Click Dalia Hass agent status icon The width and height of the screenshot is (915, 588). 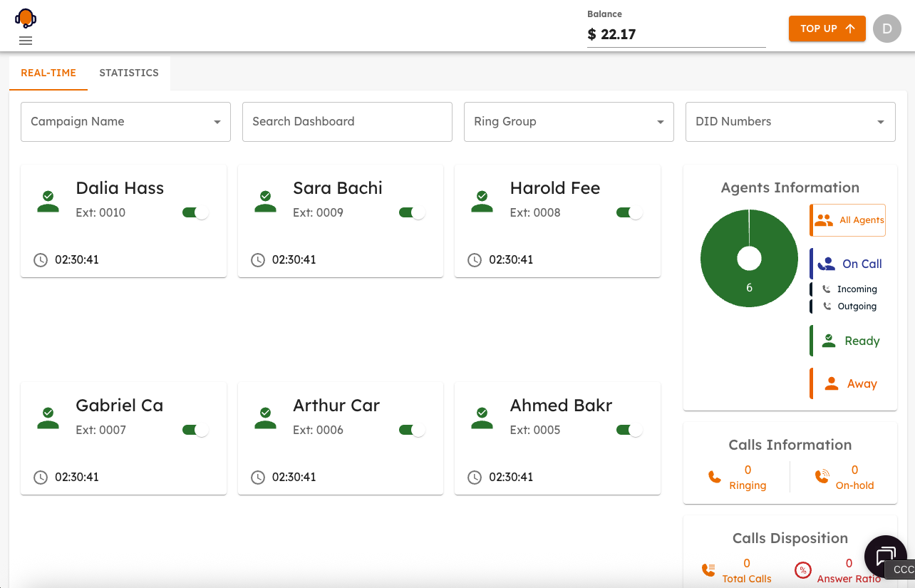[x=48, y=201]
